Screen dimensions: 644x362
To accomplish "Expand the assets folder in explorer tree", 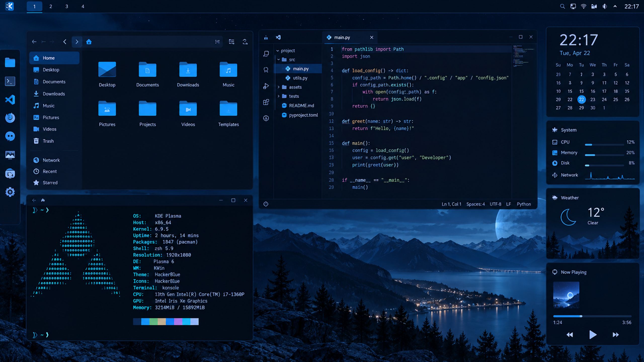I will [278, 87].
